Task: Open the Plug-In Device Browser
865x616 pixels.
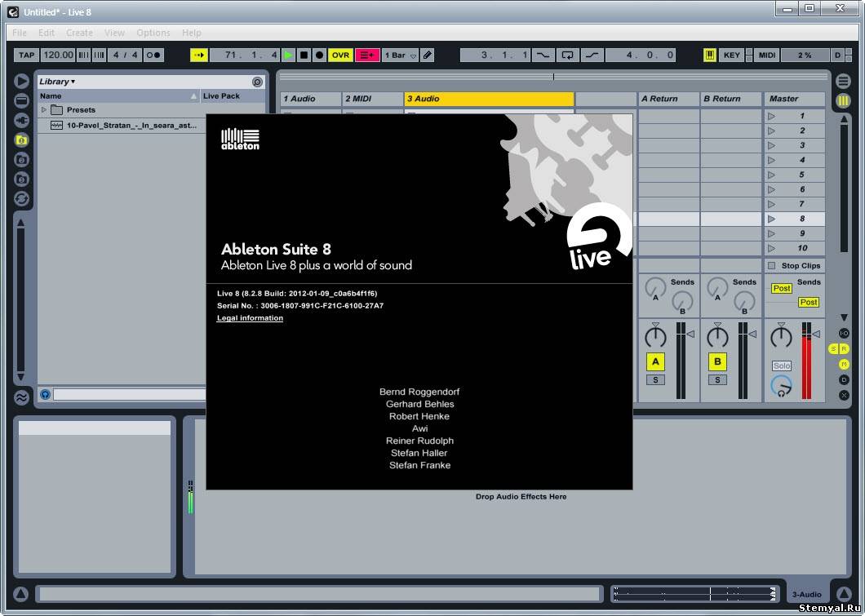Action: tap(21, 120)
